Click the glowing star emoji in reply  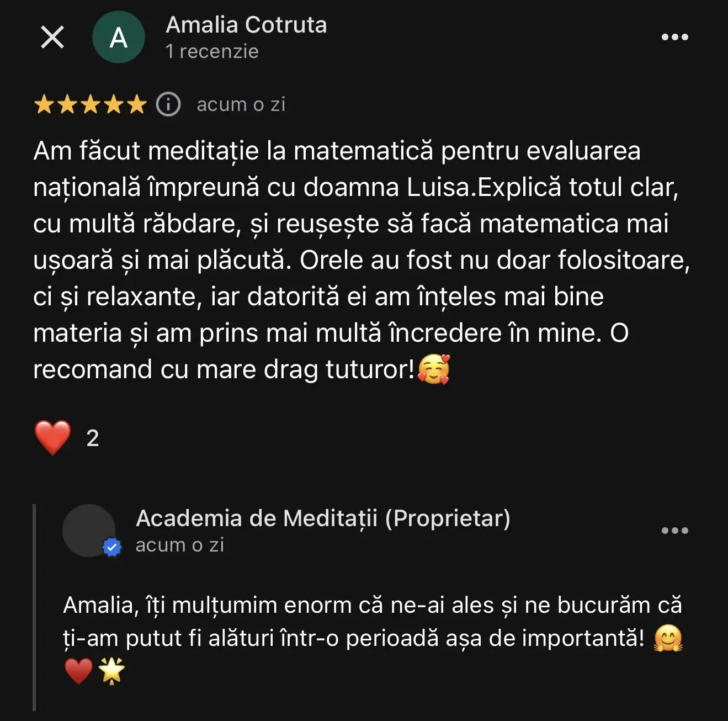pyautogui.click(x=111, y=671)
